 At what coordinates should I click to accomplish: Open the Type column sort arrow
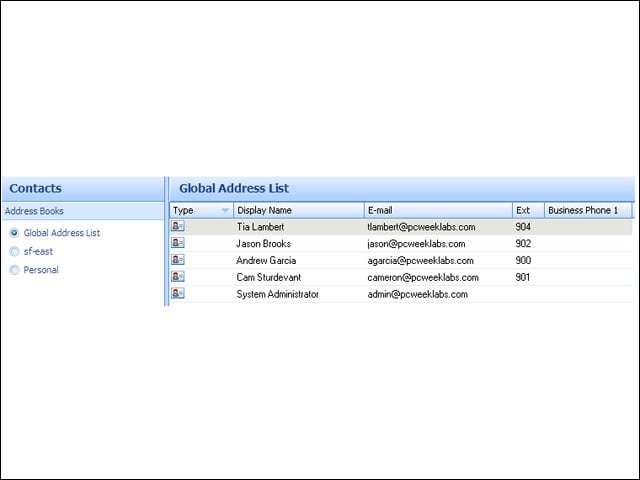coord(225,210)
